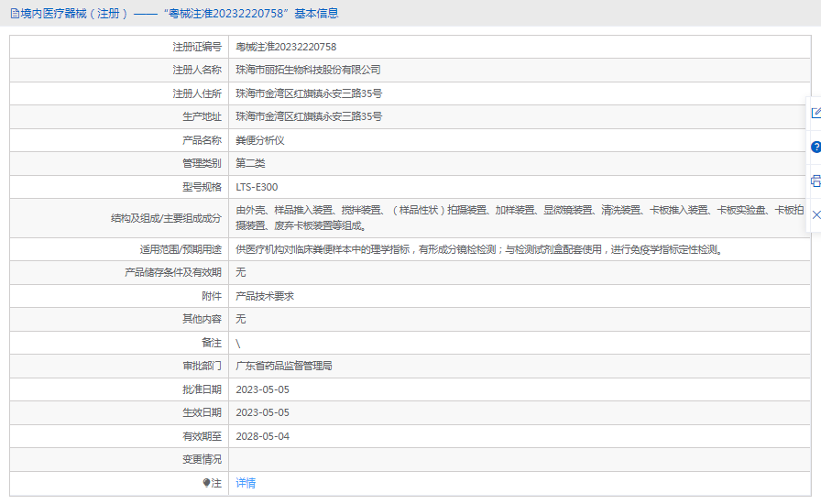821x504 pixels.
Task: Select the 结构及组成/主要组成成分 label
Action: point(166,218)
